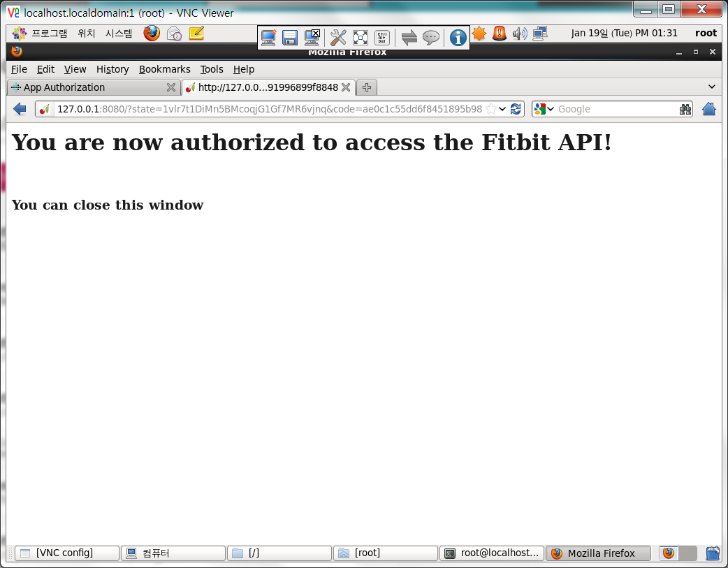Click the VNC new connection toolbar icon
The image size is (728, 568).
[268, 38]
